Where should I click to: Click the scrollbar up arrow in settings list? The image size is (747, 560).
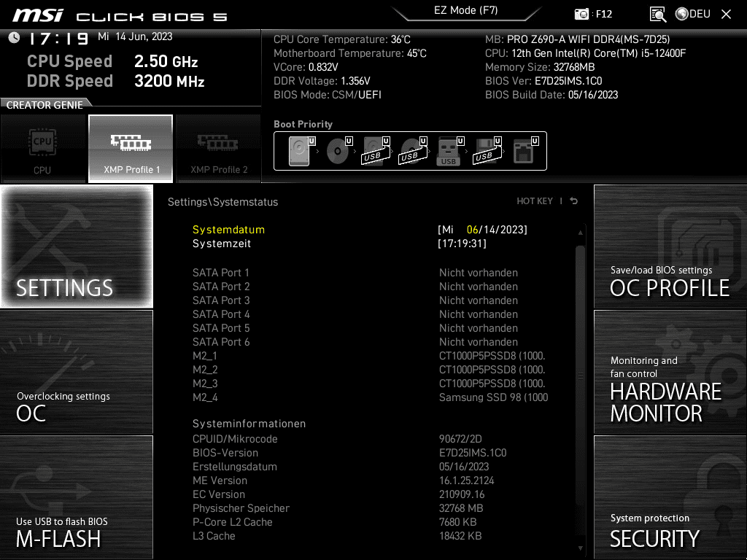[580, 233]
